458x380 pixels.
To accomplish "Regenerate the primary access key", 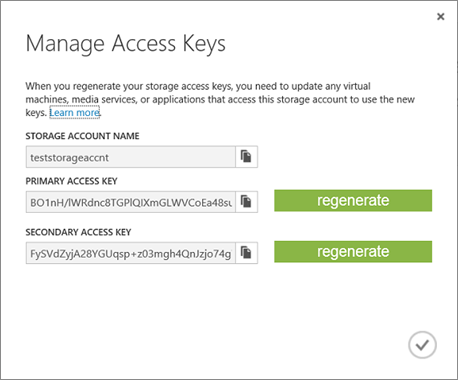I will click(353, 201).
